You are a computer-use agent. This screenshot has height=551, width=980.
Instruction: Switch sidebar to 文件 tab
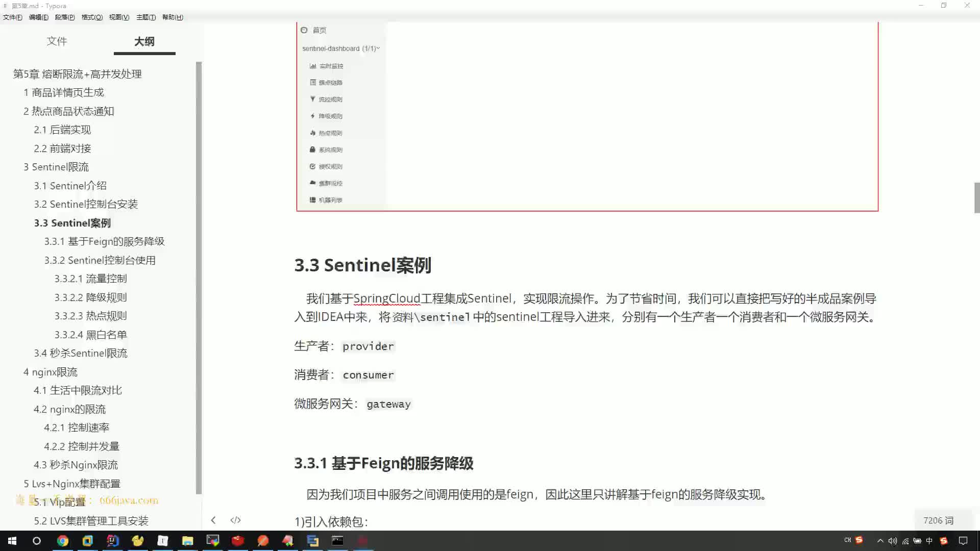[x=57, y=41]
